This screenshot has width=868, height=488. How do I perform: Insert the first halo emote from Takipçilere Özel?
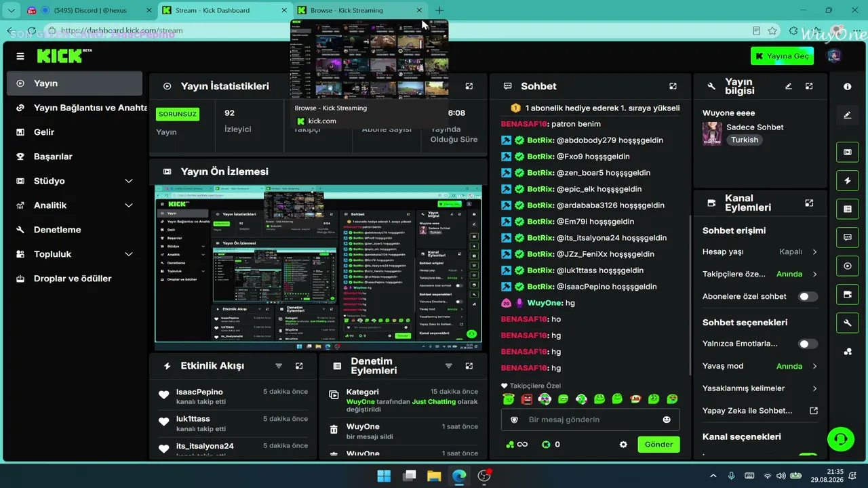[509, 399]
